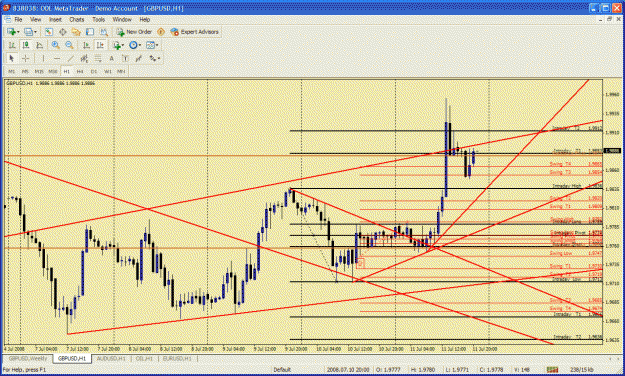Switch timeframe to M30
Screen dimensions: 625x376
point(53,71)
